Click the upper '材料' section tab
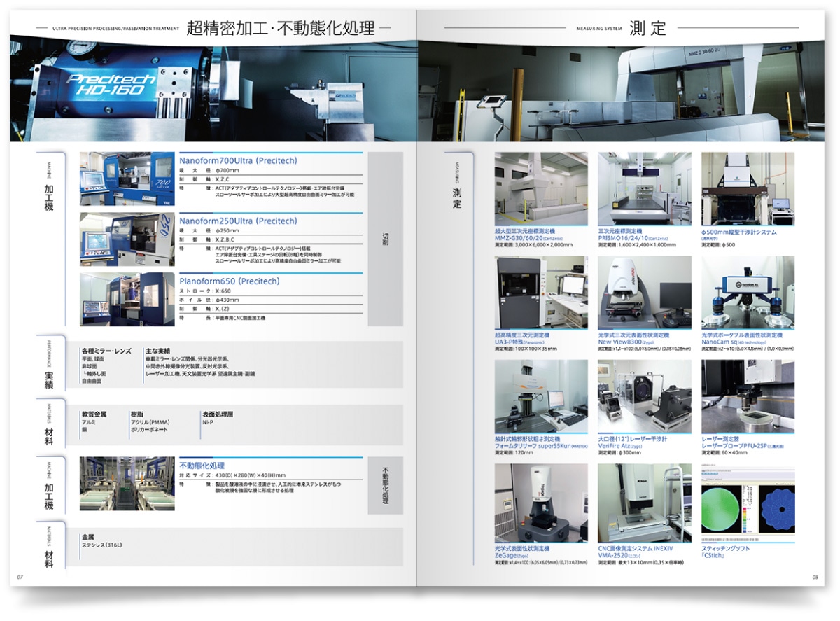The width and height of the screenshot is (840, 621). [50, 424]
